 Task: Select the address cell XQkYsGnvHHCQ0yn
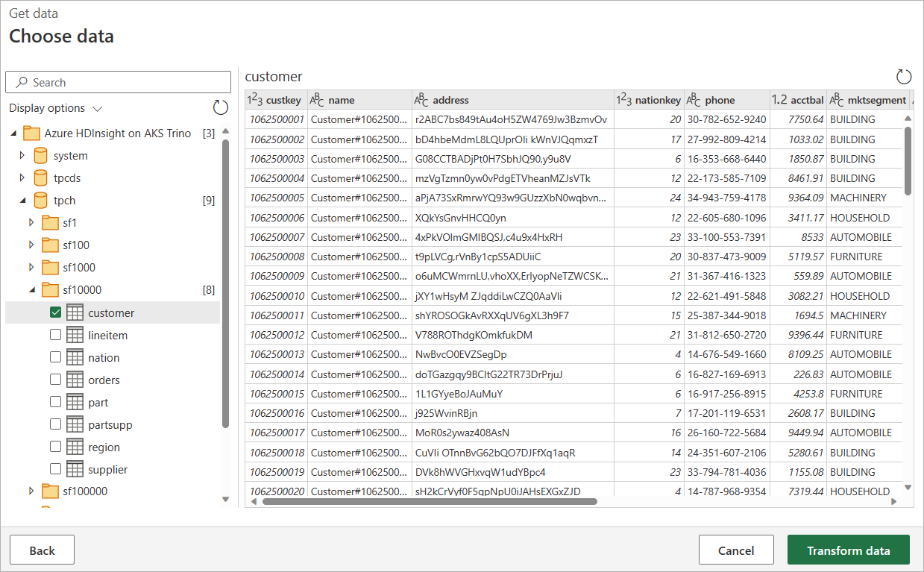tap(513, 218)
